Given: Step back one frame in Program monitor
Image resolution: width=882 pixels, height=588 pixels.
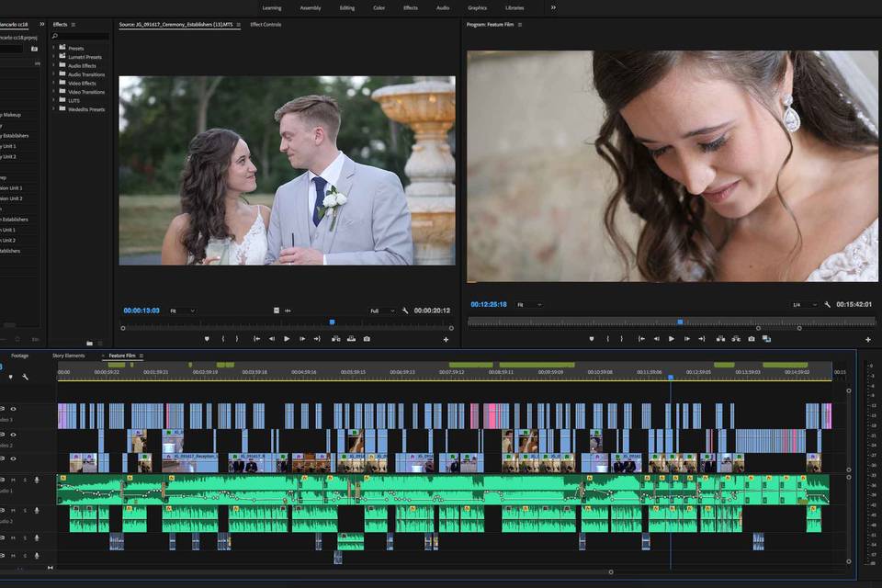Looking at the screenshot, I should click(656, 339).
